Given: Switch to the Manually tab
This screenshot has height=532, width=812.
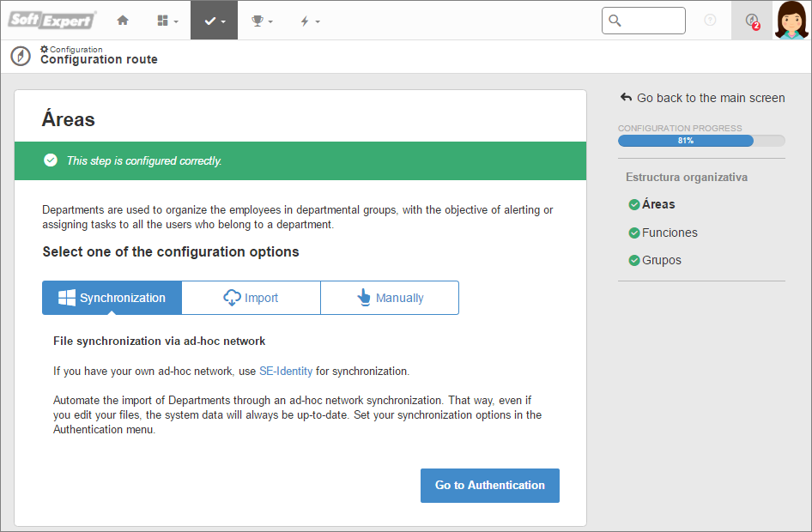Looking at the screenshot, I should tap(390, 298).
